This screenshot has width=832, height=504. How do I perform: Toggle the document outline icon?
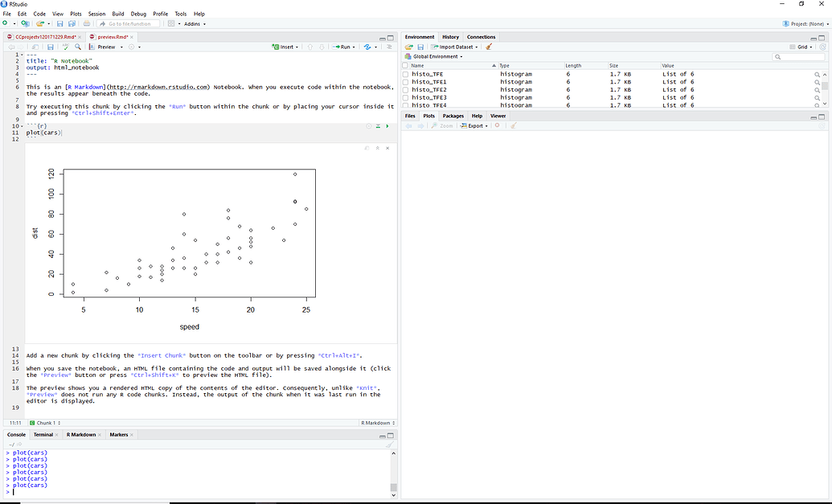pyautogui.click(x=389, y=47)
